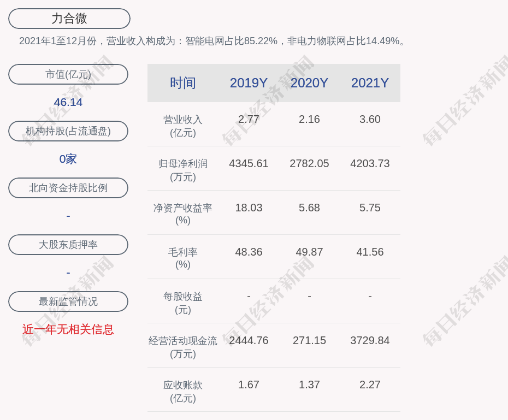
Task: Click the ROE value 5.75
Action: click(370, 208)
